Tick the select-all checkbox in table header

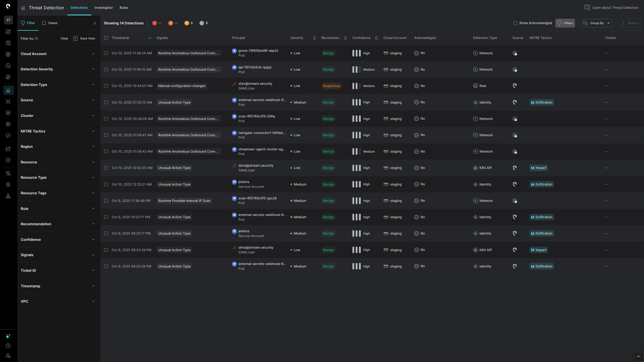coord(106,38)
